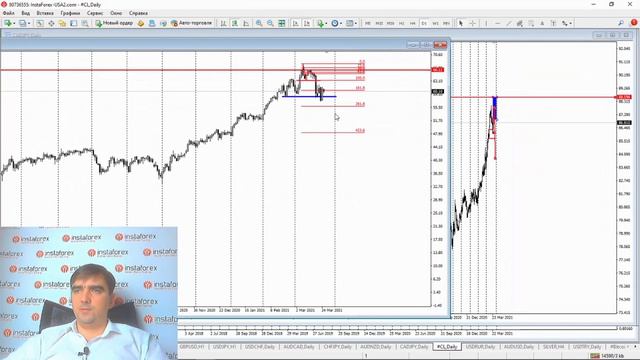Select the Vertical Line drawing tool
This screenshot has height=360, width=640.
click(486, 23)
